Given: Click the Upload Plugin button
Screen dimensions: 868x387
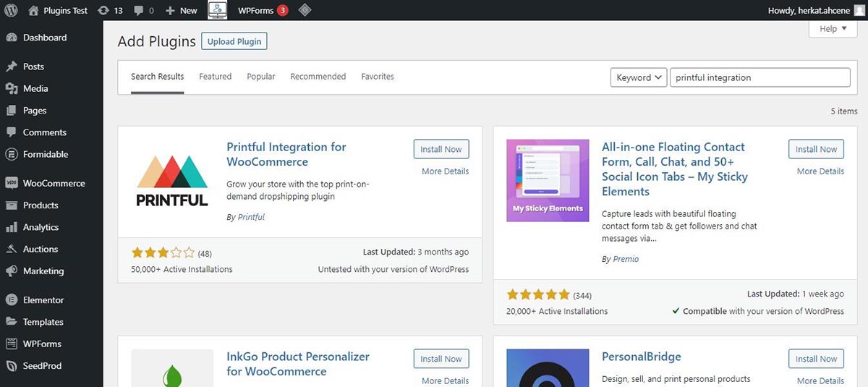Looking at the screenshot, I should (x=234, y=41).
